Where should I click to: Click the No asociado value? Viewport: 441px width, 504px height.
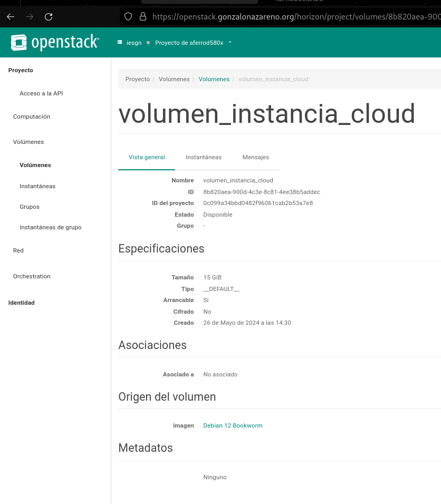(x=220, y=374)
